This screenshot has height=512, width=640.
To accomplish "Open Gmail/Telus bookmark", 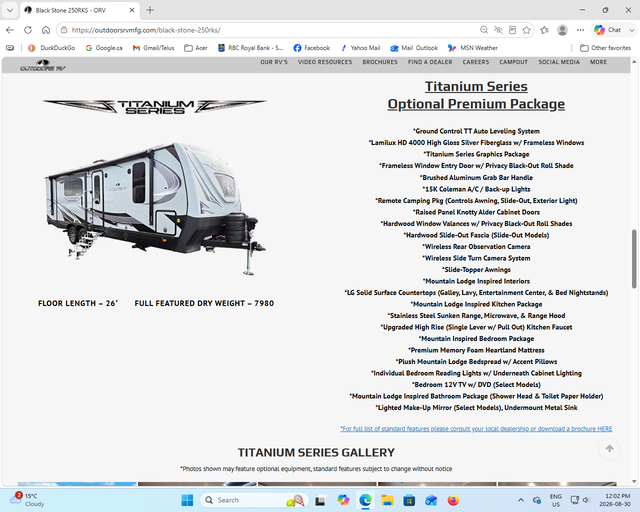I will tap(153, 48).
